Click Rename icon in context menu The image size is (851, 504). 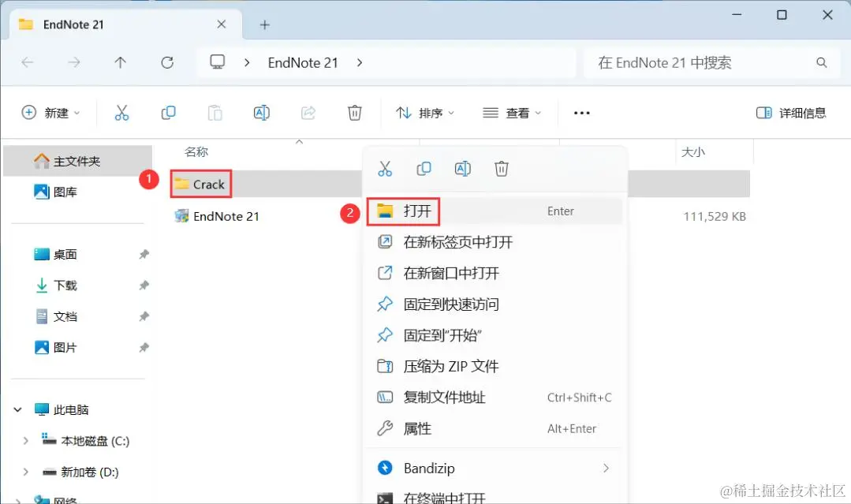pos(462,169)
